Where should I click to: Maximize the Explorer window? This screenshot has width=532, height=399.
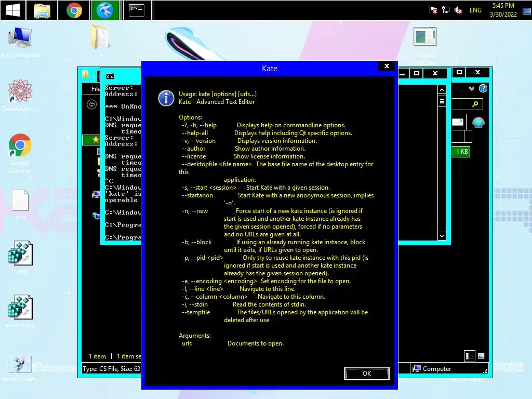click(x=459, y=72)
